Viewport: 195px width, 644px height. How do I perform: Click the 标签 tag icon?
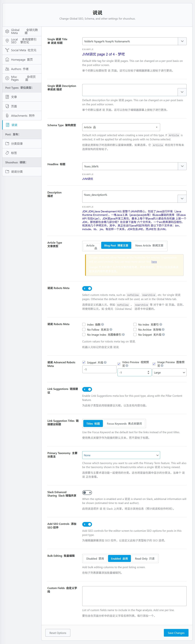7,153
